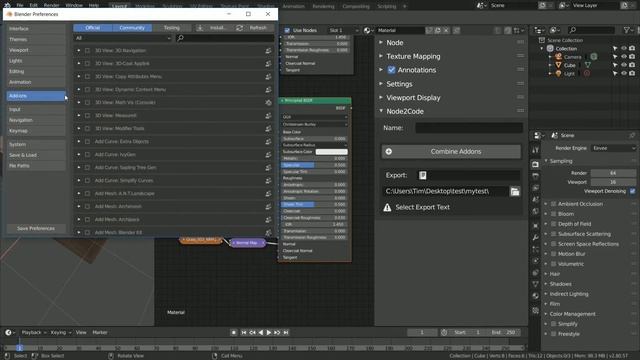Enable the Add Curve: IvyGen add-on
Viewport: 640px width, 360px height.
(x=87, y=155)
